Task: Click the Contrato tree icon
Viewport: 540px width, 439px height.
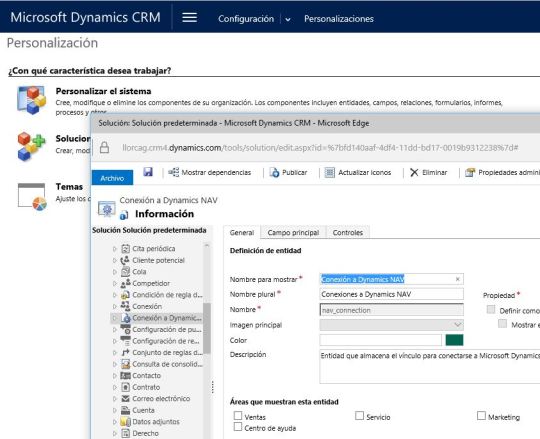Action: pyautogui.click(x=126, y=387)
